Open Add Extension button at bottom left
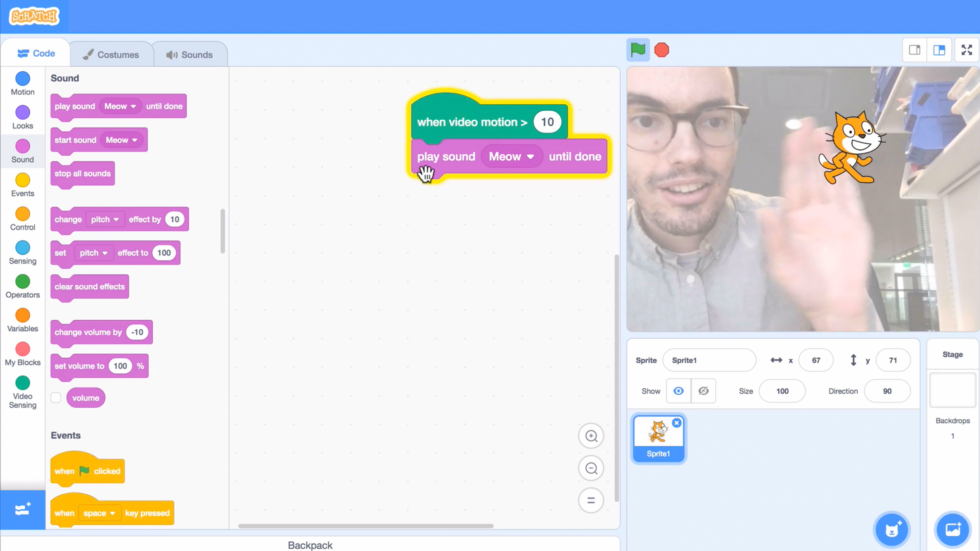This screenshot has width=980, height=551. [22, 509]
